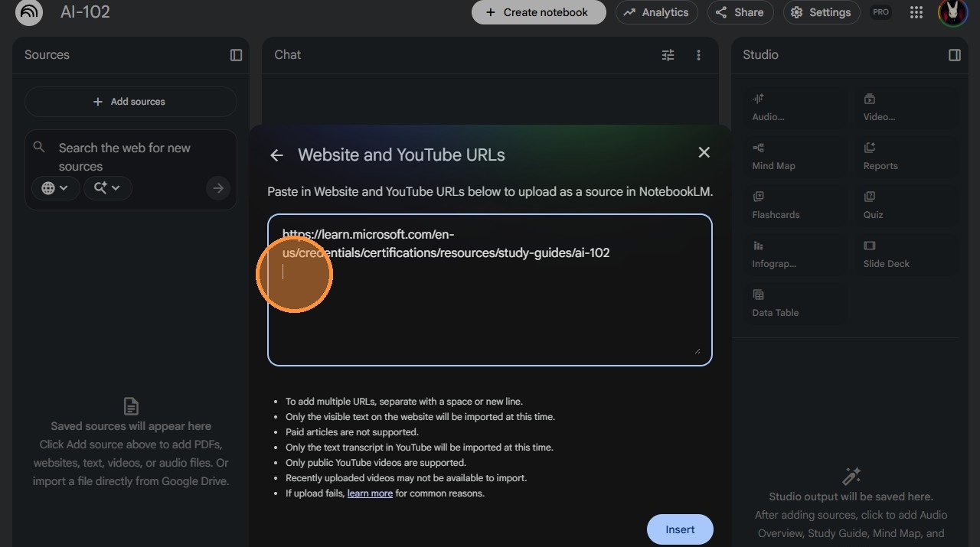Screen dimensions: 980x547
Task: Open the web source type dropdown
Action: pyautogui.click(x=55, y=188)
